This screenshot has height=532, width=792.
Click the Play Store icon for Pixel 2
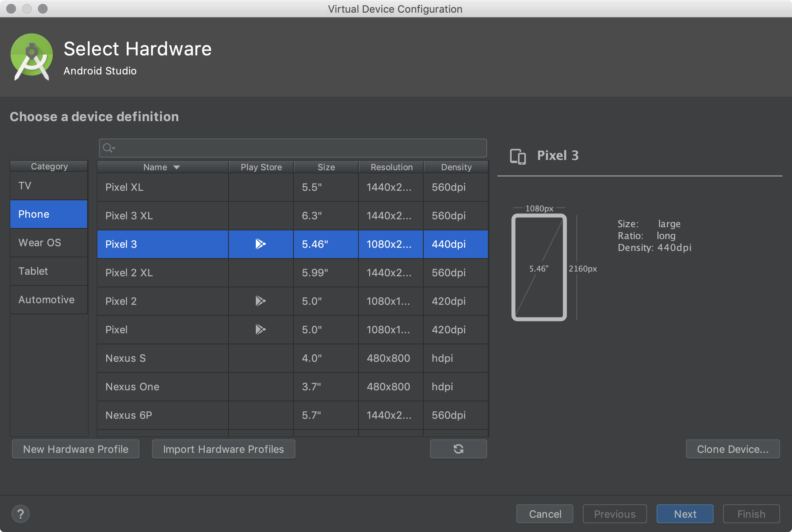pyautogui.click(x=260, y=300)
